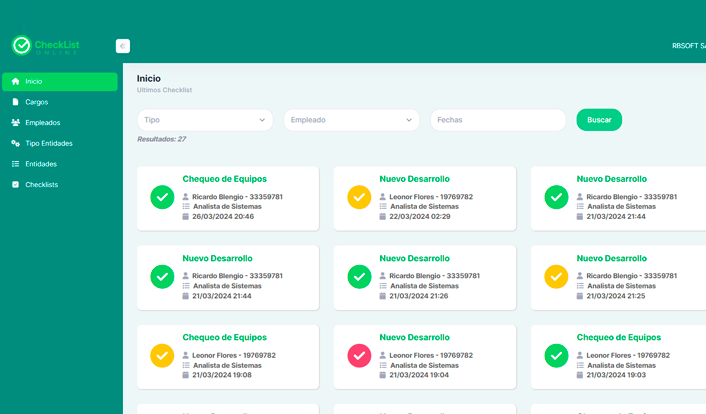
Task: Click date text 21/03/2024 19:03
Action: [x=616, y=375]
